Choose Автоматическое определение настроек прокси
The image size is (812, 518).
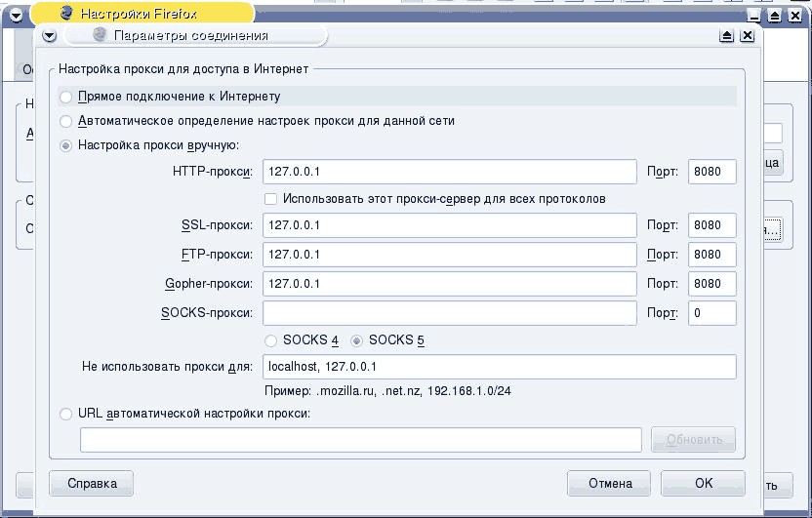pos(66,121)
